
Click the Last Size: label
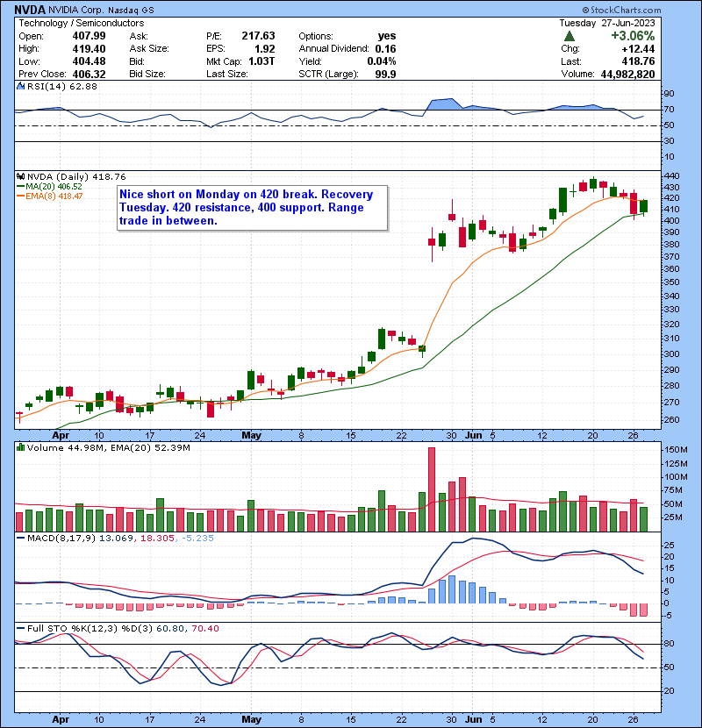pyautogui.click(x=226, y=74)
